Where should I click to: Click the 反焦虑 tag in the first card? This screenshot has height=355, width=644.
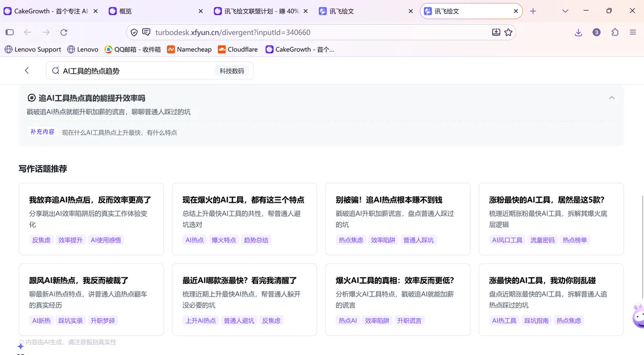coord(41,240)
